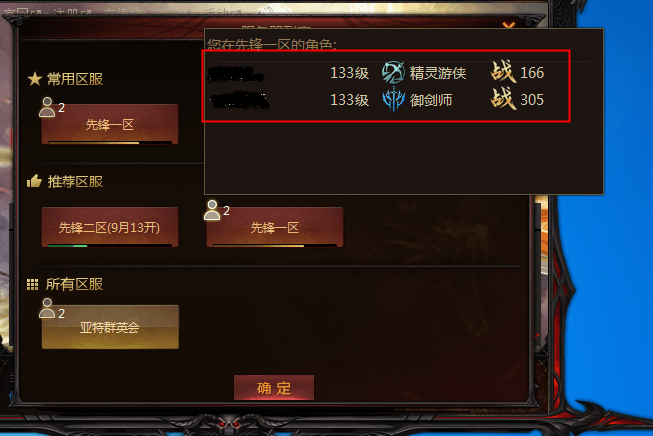Viewport: 653px width, 436px height.
Task: Click the 战 power icon beside 166
Action: [x=503, y=72]
